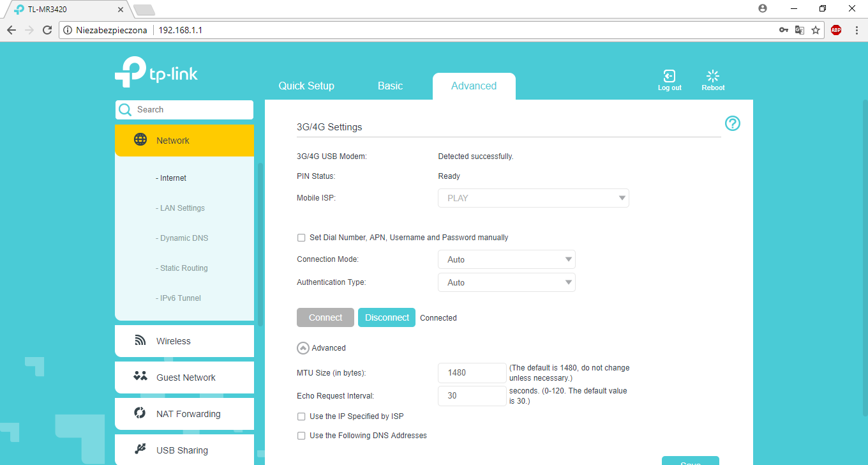Enable manual Dial Number and APN checkbox
The width and height of the screenshot is (868, 465).
click(x=301, y=238)
